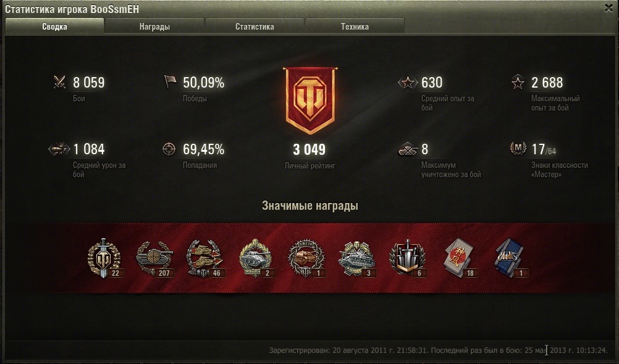Click the award badge showing 46
Screen dimensions: 619x364
[205, 258]
